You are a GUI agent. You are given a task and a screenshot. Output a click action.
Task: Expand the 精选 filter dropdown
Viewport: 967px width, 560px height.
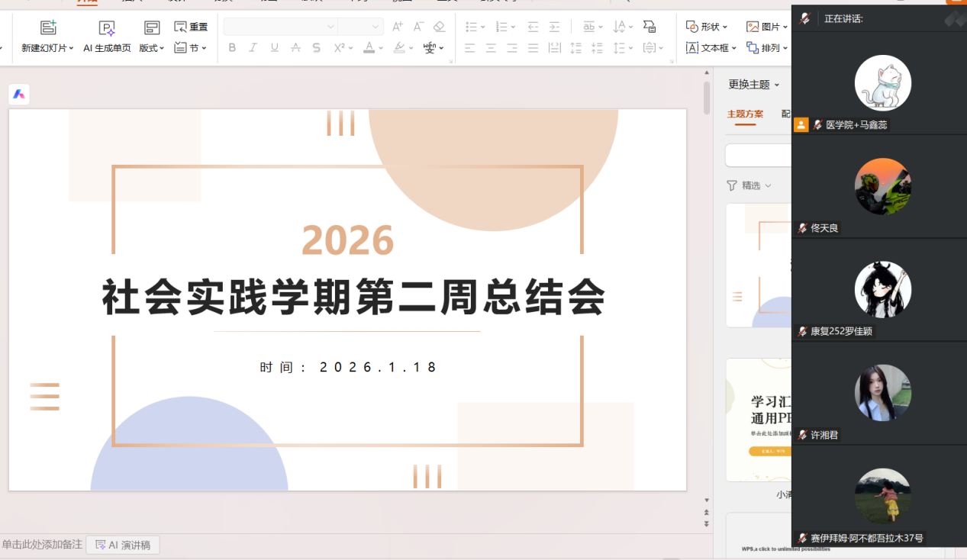coord(749,185)
